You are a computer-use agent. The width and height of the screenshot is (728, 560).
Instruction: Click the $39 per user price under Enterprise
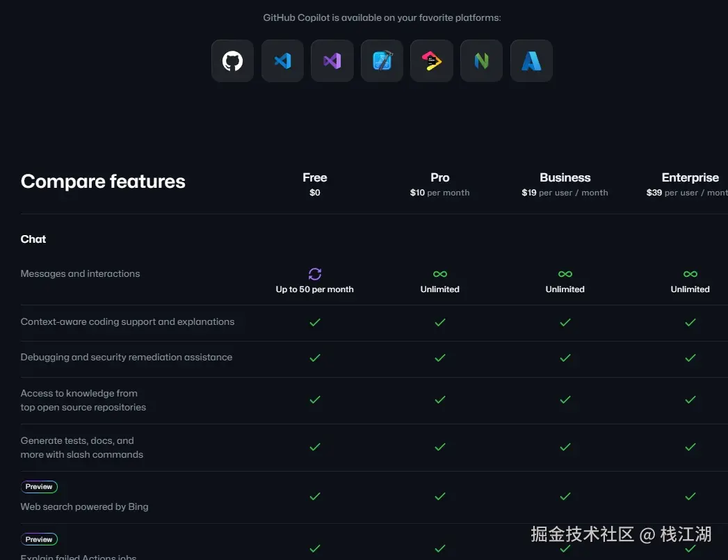[687, 193]
